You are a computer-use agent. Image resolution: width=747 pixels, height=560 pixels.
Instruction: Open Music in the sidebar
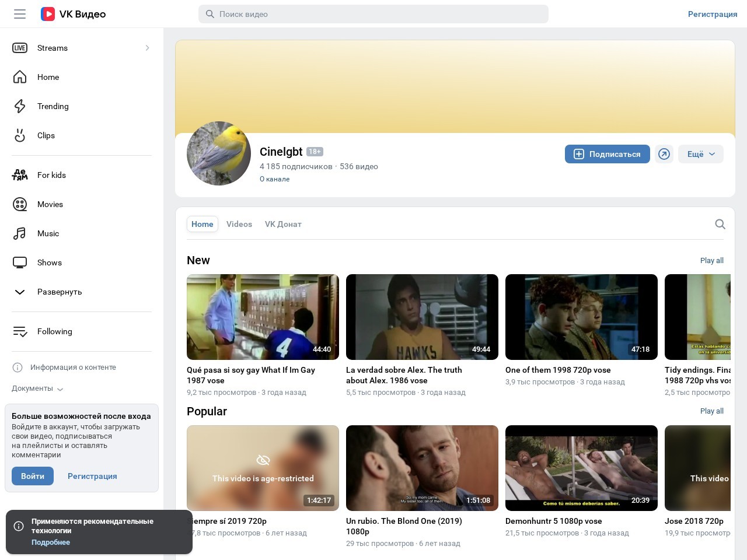(82, 233)
